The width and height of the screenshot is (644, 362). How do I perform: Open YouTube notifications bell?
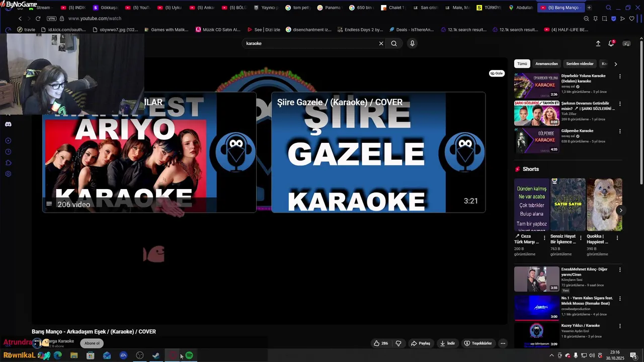pyautogui.click(x=611, y=44)
